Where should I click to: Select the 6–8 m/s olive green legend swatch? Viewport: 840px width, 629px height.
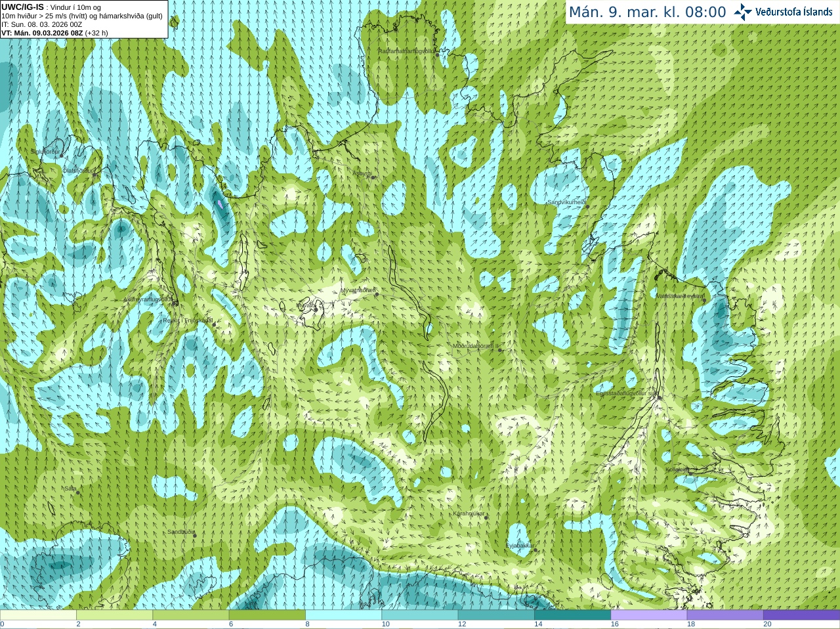(267, 615)
